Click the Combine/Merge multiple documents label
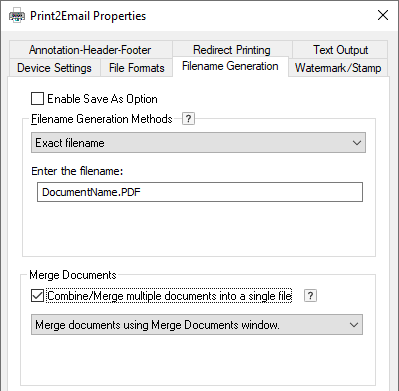Screen dimensions: 399x391 169,296
